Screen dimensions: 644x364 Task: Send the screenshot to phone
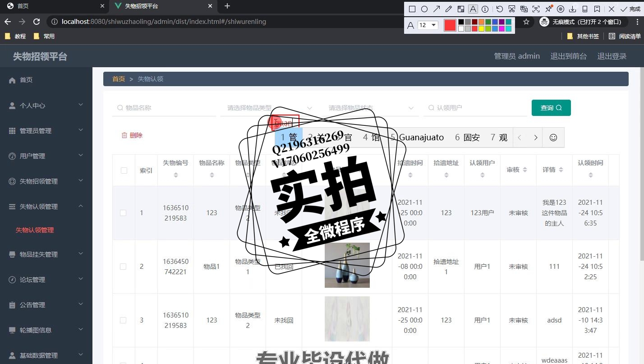(x=585, y=9)
